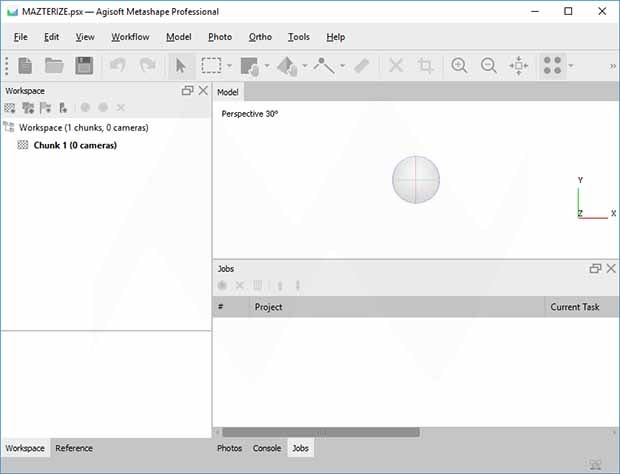Viewport: 620px width, 474px height.
Task: Open the point cloud view mode dropdown
Action: point(571,66)
